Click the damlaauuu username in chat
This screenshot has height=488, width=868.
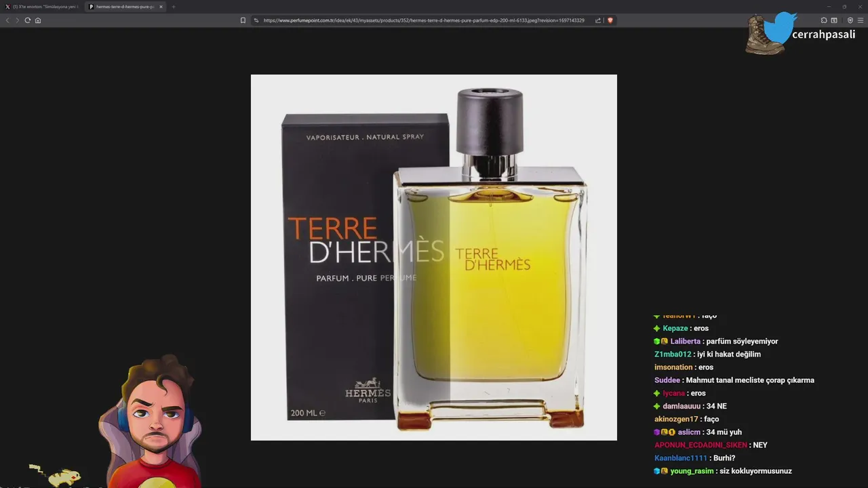point(682,406)
